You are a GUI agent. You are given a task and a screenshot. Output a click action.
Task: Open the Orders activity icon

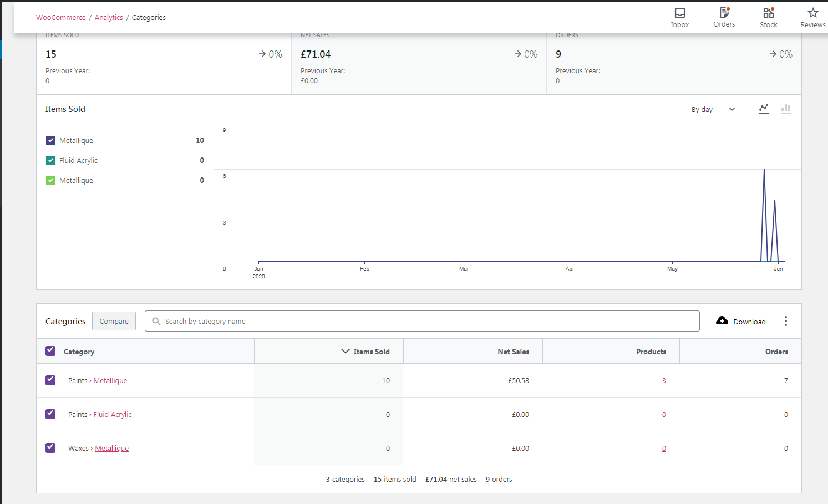click(x=724, y=12)
